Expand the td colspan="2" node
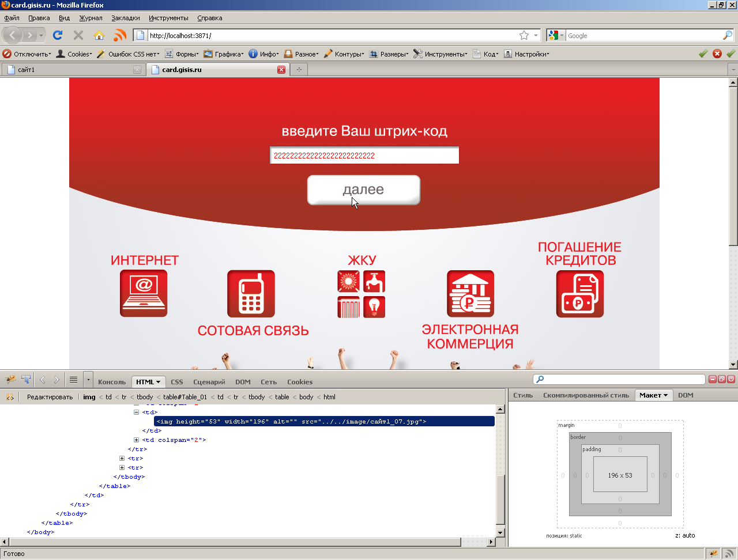The height and width of the screenshot is (560, 738). (137, 440)
